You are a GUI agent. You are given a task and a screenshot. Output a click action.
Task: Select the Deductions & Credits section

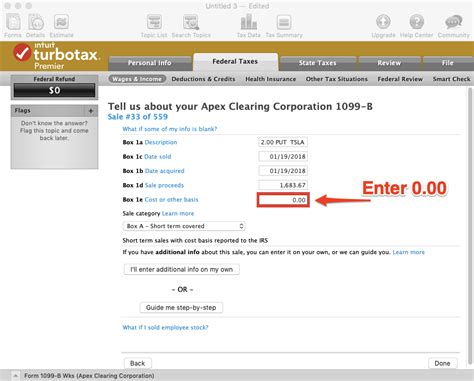pos(203,79)
